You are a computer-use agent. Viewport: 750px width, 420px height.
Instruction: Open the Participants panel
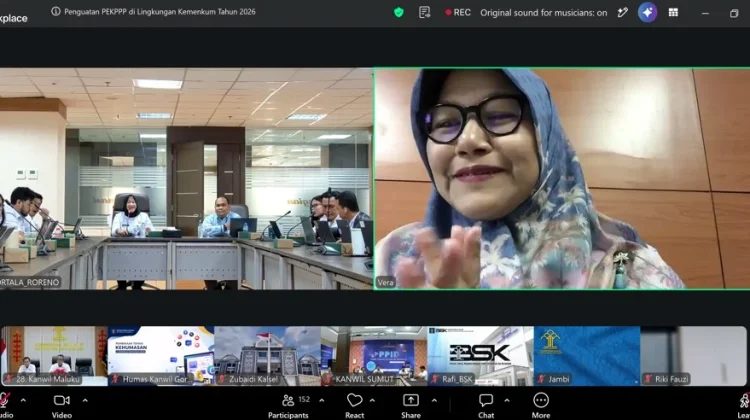pos(288,406)
